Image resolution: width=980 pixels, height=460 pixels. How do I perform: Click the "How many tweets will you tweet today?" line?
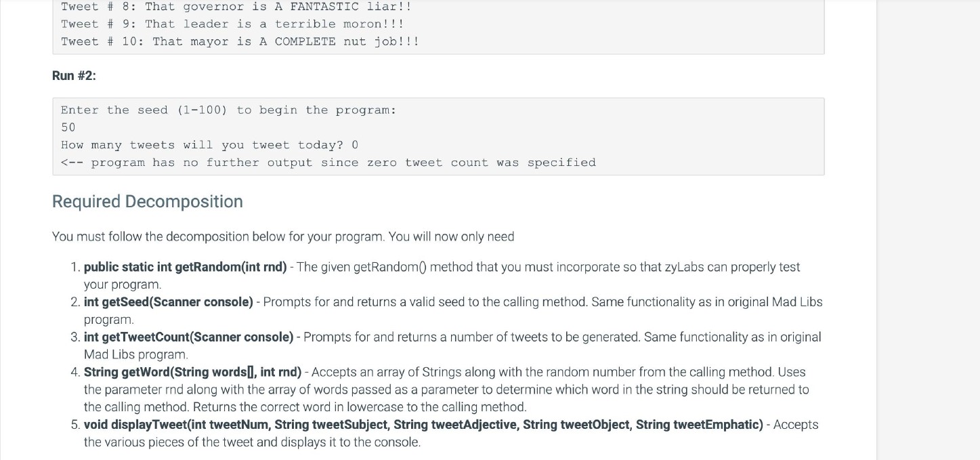pos(209,145)
